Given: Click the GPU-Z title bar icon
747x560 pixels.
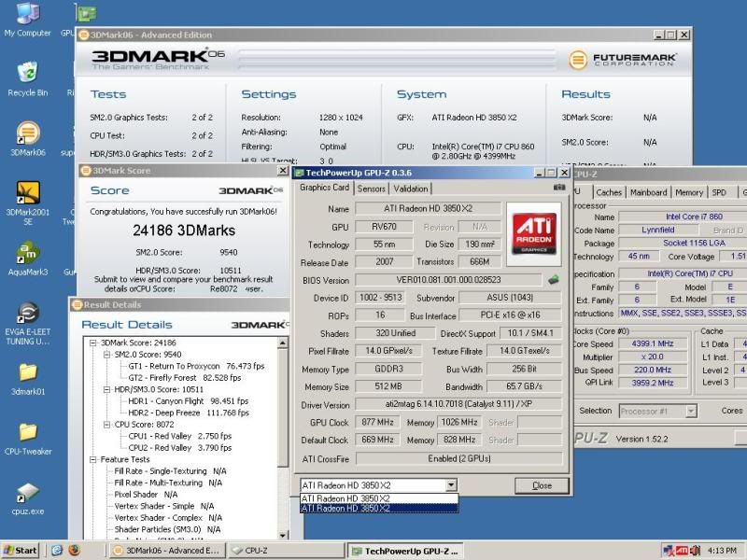Looking at the screenshot, I should point(299,173).
